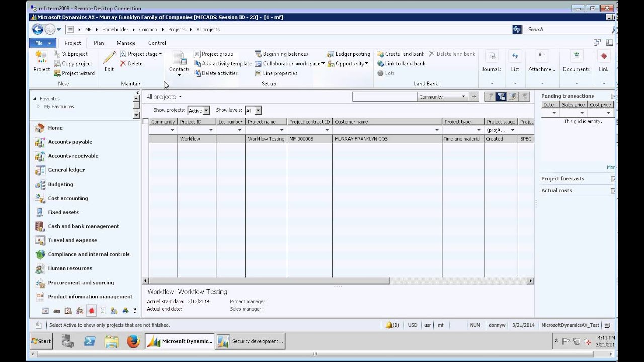Expand the Opportunity dropdown
This screenshot has height=362, width=644.
[366, 64]
